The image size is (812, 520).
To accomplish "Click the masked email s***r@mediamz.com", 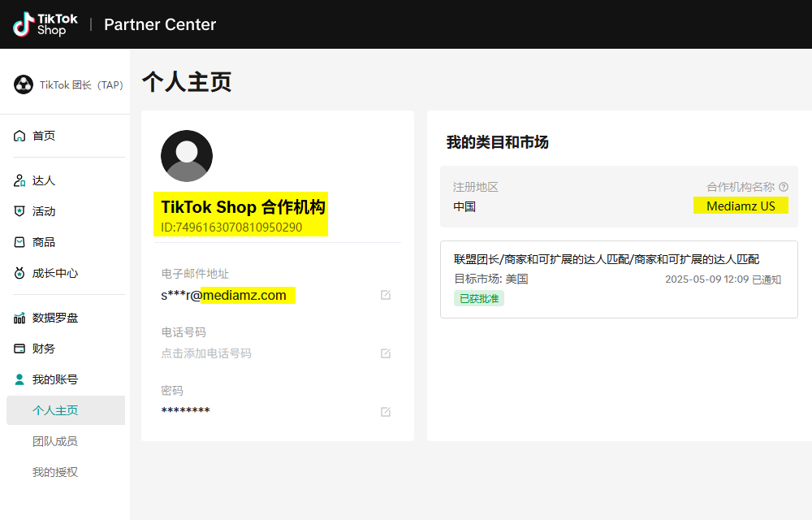I will [224, 295].
